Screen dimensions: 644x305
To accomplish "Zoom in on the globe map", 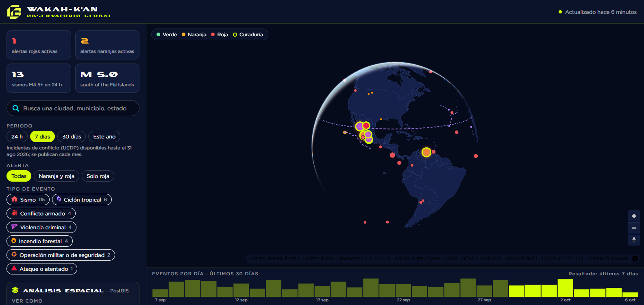I will click(634, 216).
